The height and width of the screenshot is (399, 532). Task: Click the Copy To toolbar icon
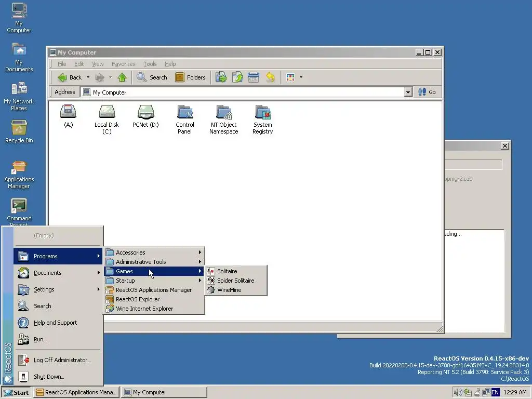click(237, 77)
